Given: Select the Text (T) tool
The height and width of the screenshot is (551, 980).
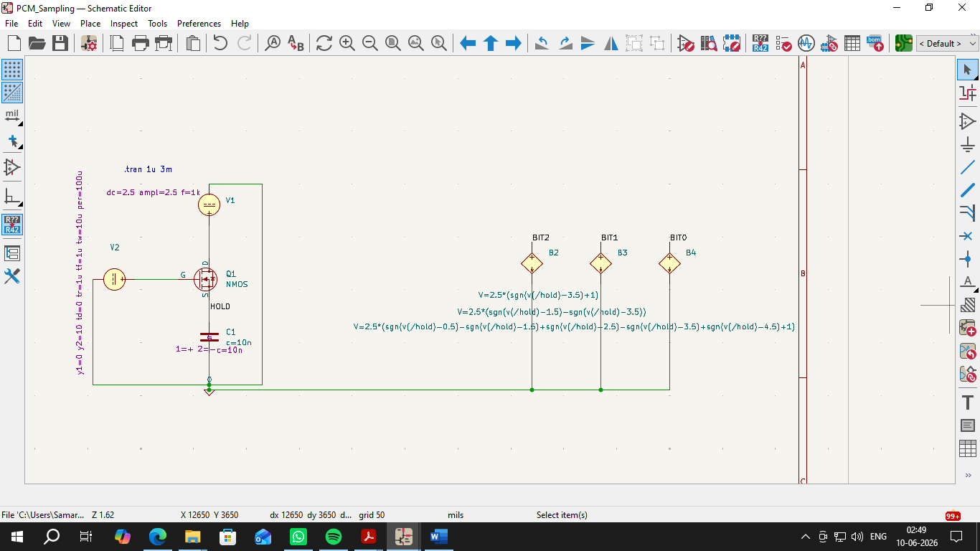Looking at the screenshot, I should [968, 402].
